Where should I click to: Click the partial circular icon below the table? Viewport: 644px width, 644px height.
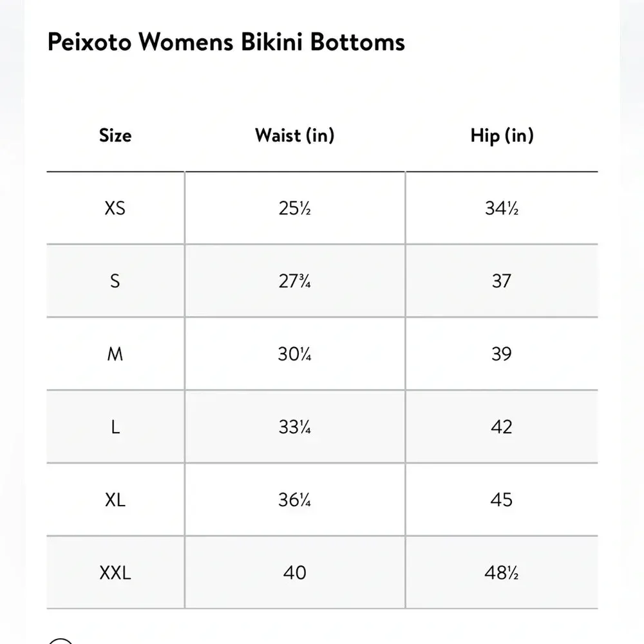click(61, 641)
